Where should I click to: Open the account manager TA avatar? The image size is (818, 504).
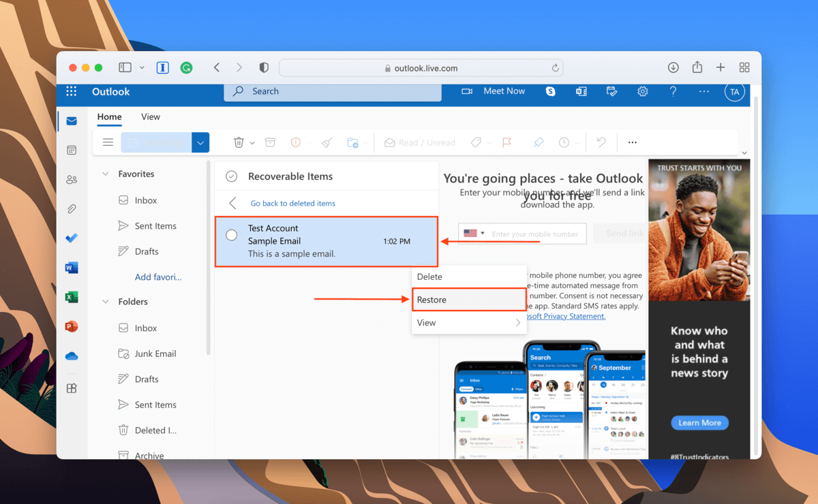click(x=734, y=92)
